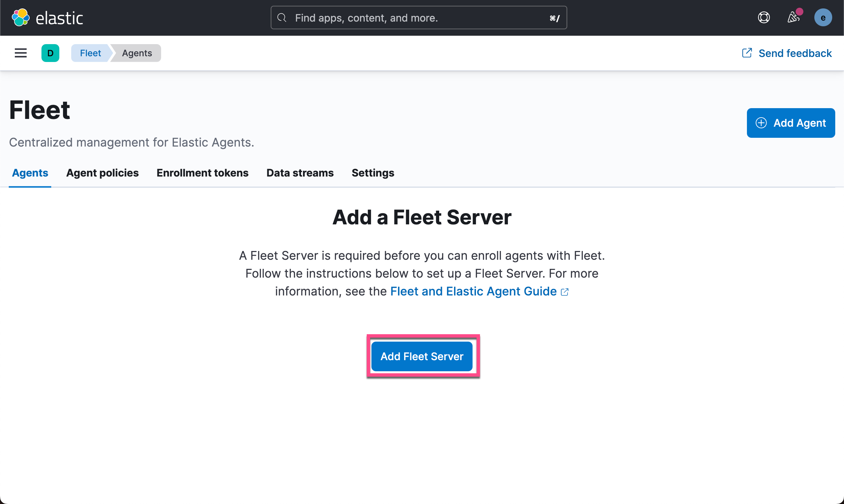This screenshot has width=844, height=504.
Task: Switch to the Enrollment tokens tab
Action: point(203,173)
